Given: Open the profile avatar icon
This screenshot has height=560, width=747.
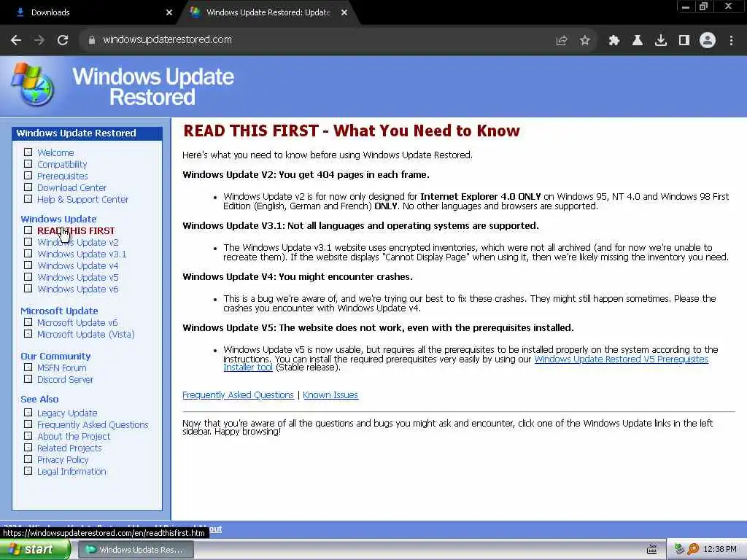Looking at the screenshot, I should tap(708, 41).
